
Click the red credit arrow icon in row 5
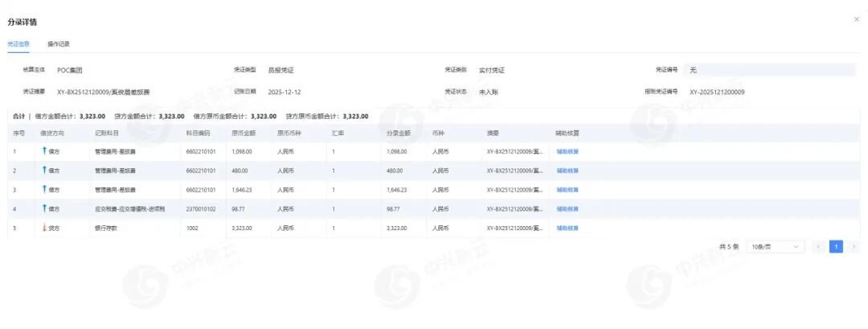point(44,228)
